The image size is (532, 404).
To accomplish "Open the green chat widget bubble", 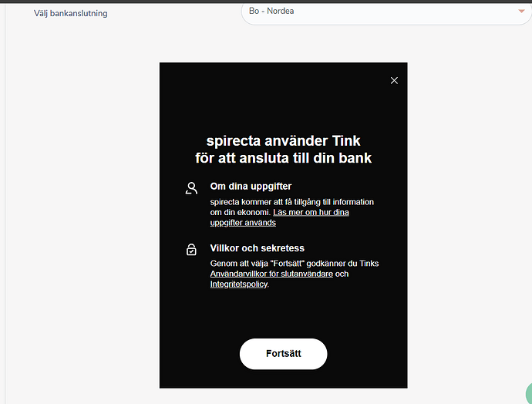I will pos(529,393).
